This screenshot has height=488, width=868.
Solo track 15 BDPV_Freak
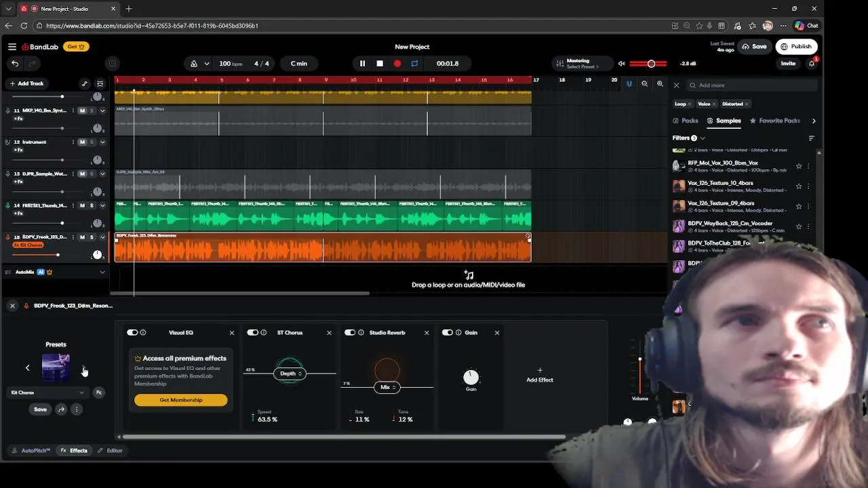point(92,237)
